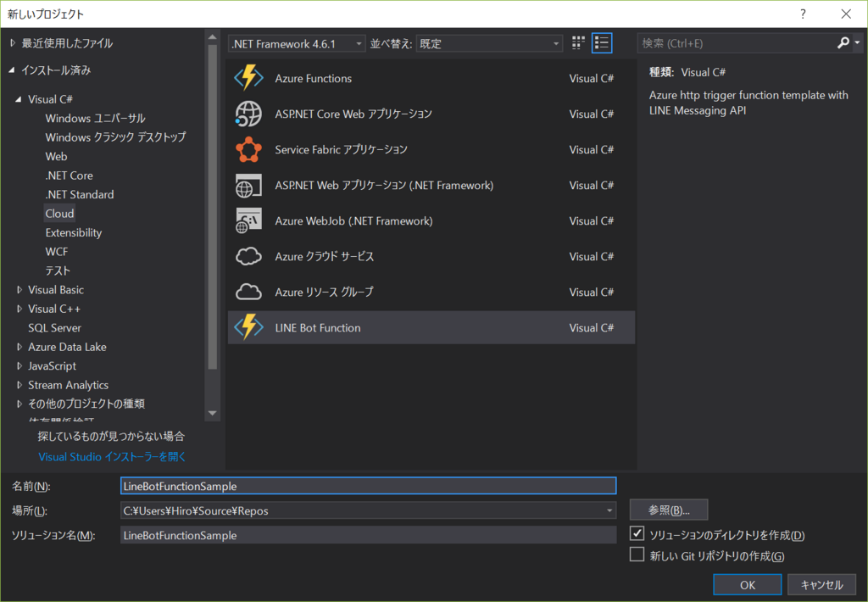
Task: Select the WCF category
Action: coord(57,252)
